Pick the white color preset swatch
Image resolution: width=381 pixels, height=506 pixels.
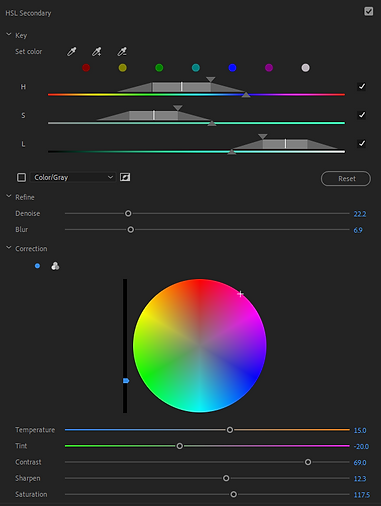305,68
